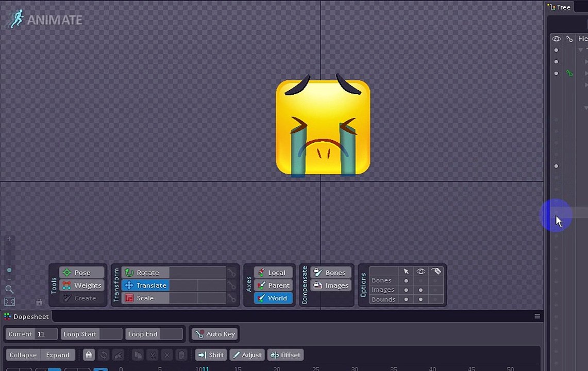Image resolution: width=588 pixels, height=371 pixels.
Task: Activate the Scale transform tool
Action: point(145,298)
